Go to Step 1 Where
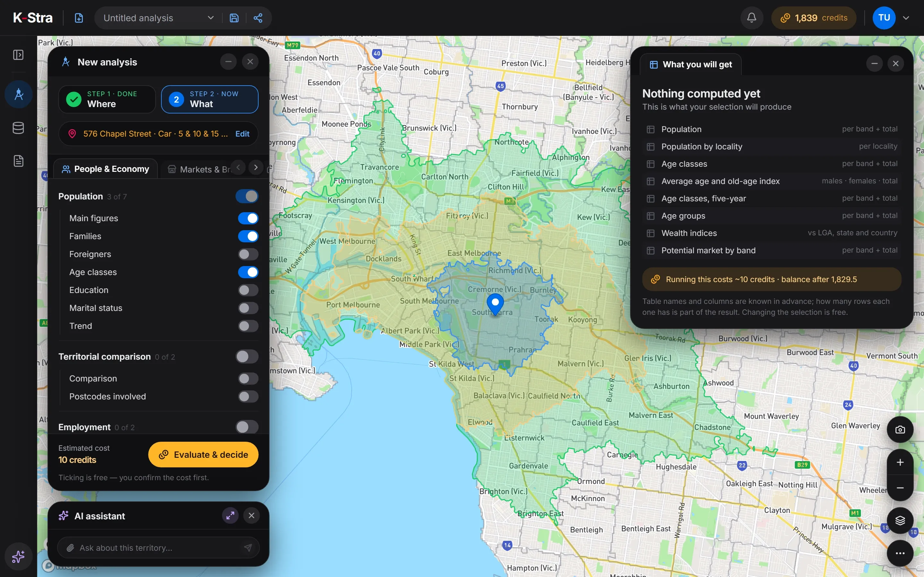This screenshot has height=577, width=924. [x=107, y=99]
